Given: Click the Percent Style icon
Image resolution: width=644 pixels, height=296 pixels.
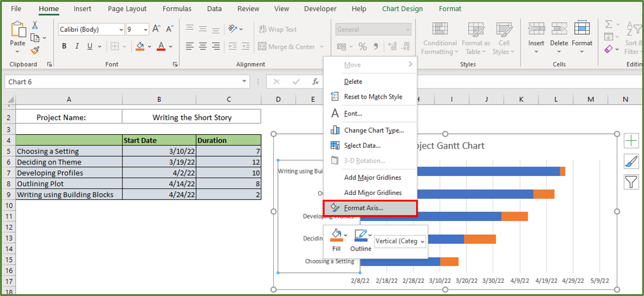Looking at the screenshot, I should tap(362, 46).
